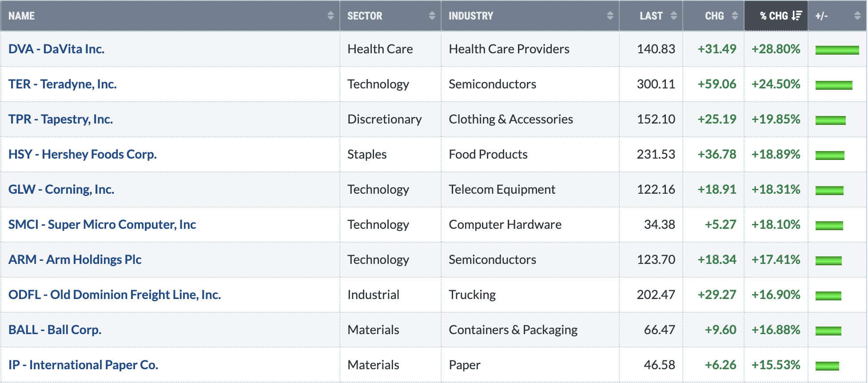Select SMCI - Super Micro Computer link
Viewport: 868px width, 383px height.
[102, 224]
